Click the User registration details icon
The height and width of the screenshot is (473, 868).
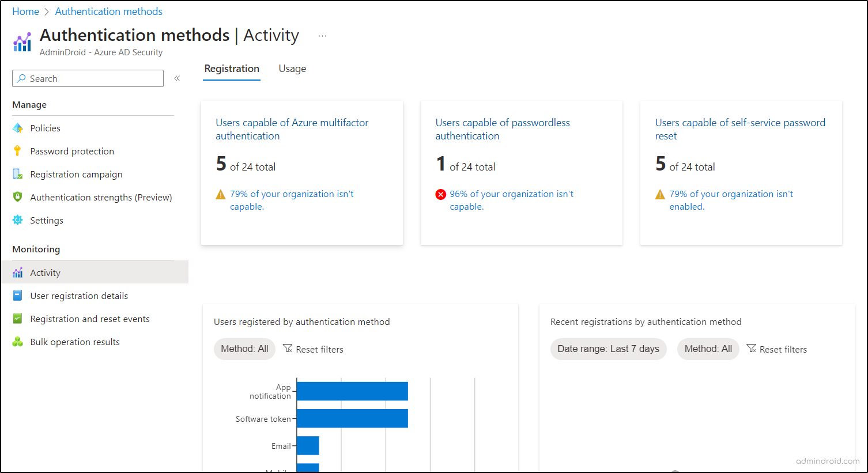[x=18, y=296]
